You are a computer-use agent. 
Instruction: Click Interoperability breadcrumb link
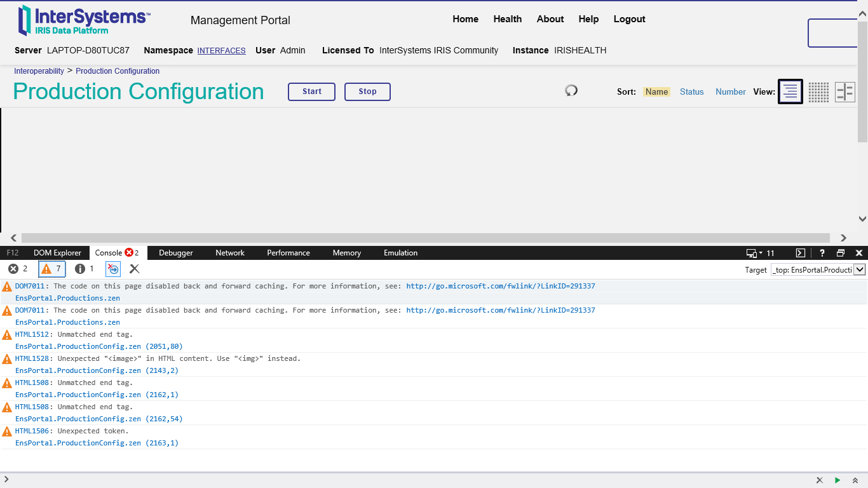(39, 71)
